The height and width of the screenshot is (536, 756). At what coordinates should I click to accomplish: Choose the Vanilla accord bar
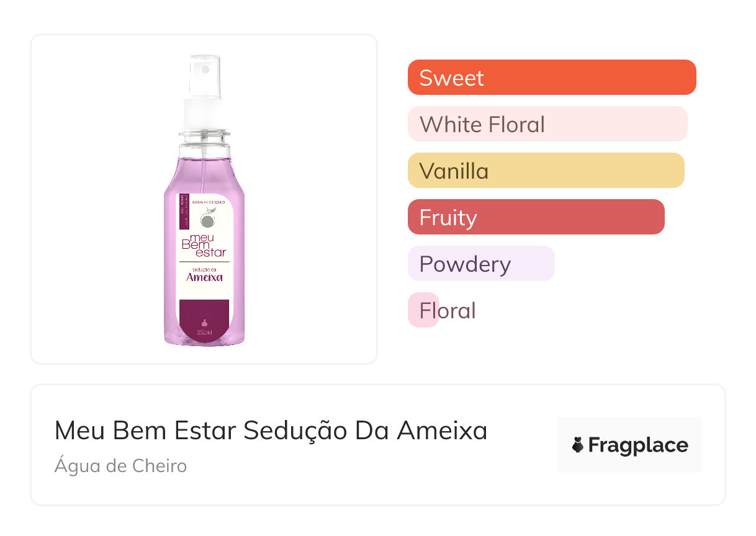tap(546, 171)
